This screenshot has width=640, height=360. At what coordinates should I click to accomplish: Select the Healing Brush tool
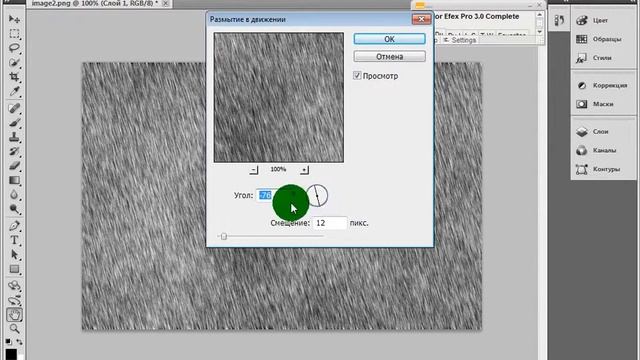(14, 108)
